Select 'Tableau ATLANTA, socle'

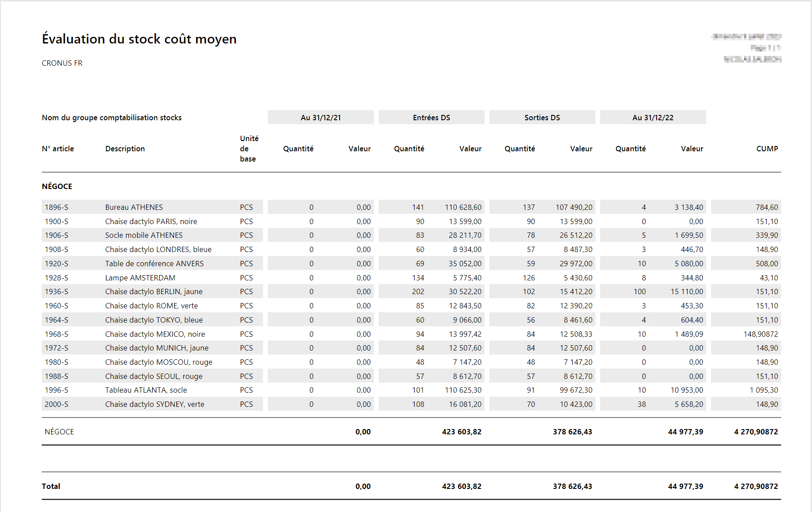pos(146,390)
